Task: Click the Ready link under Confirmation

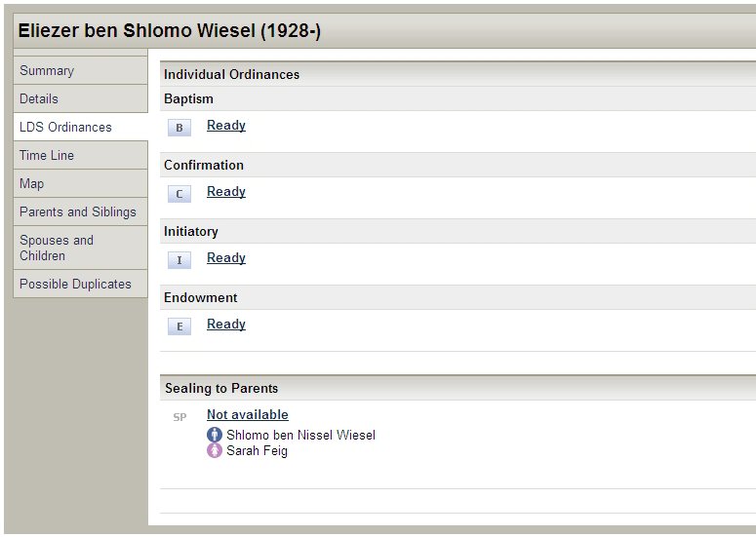Action: coord(226,192)
